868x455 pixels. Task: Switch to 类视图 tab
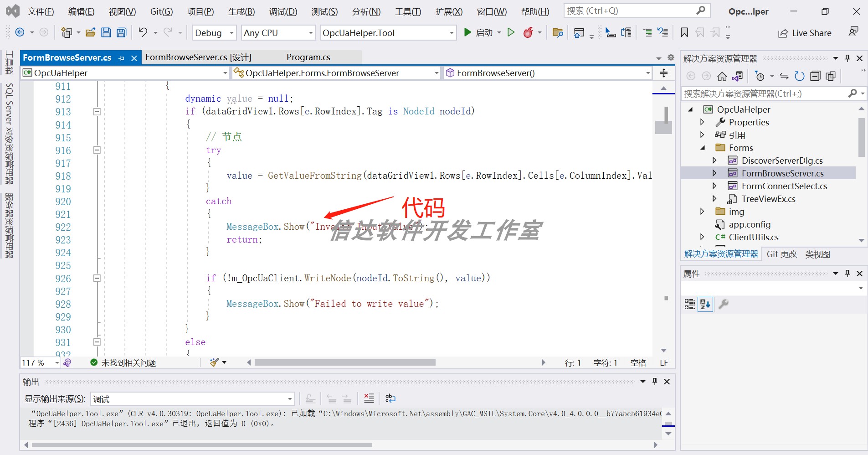tap(817, 254)
